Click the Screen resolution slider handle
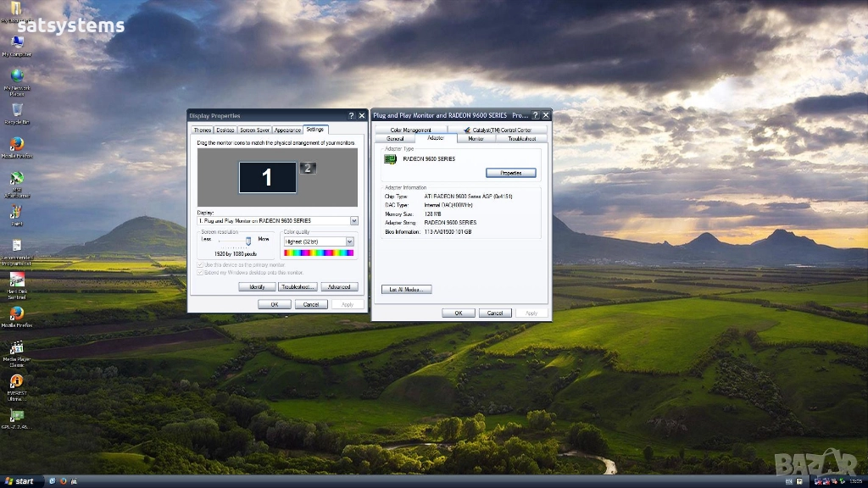Screen dimensions: 868x488 pos(248,241)
